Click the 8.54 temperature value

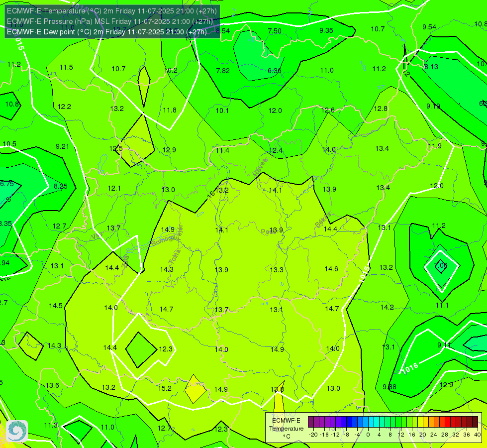pyautogui.click(x=223, y=31)
